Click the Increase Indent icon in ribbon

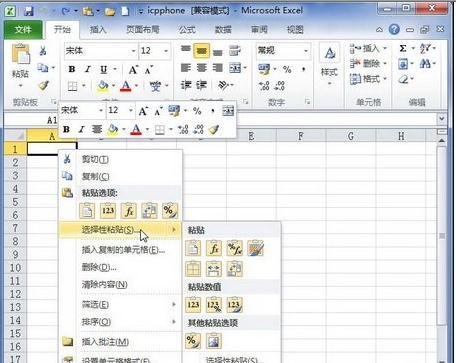coord(201,85)
